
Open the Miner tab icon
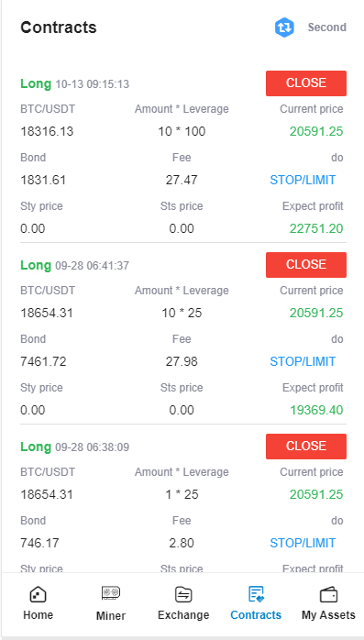pos(111,593)
